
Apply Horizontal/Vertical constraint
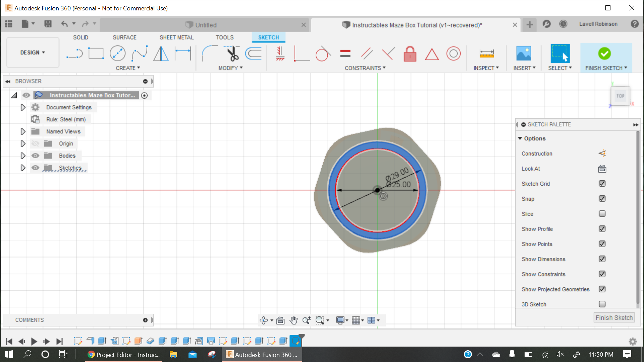(x=280, y=54)
